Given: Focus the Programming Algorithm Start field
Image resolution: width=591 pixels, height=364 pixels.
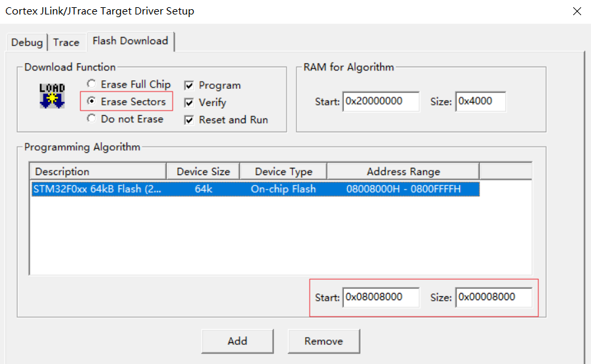Looking at the screenshot, I should [381, 297].
